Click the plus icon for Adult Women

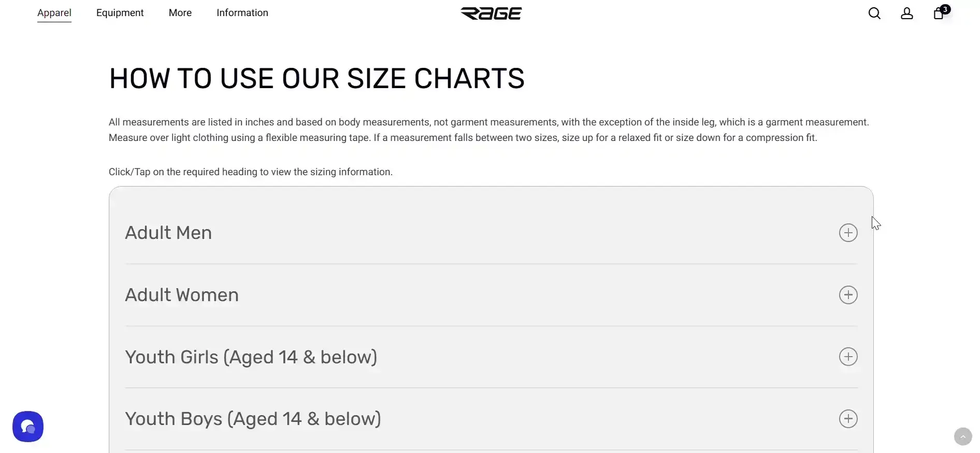pos(848,295)
